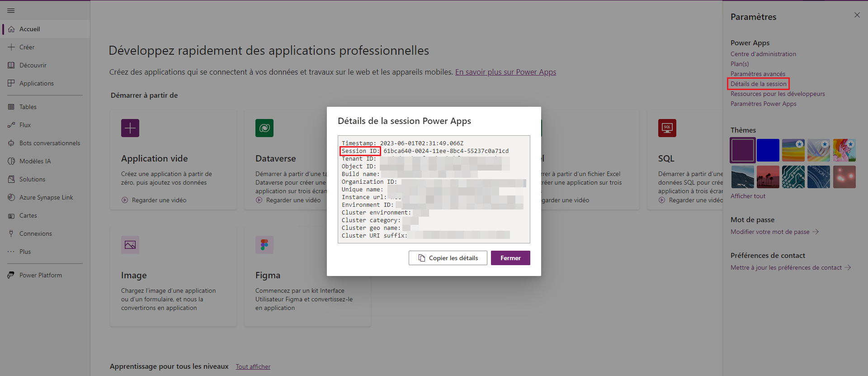Select the dark purple theme swatch

point(742,150)
